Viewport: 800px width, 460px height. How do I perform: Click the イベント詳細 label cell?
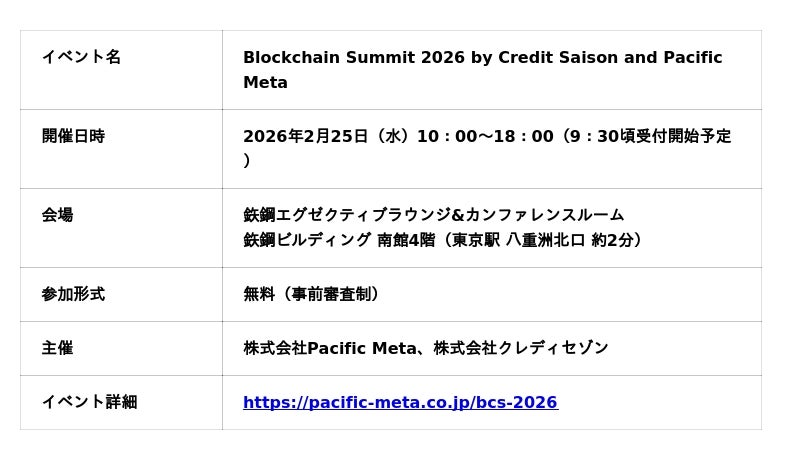click(x=89, y=402)
